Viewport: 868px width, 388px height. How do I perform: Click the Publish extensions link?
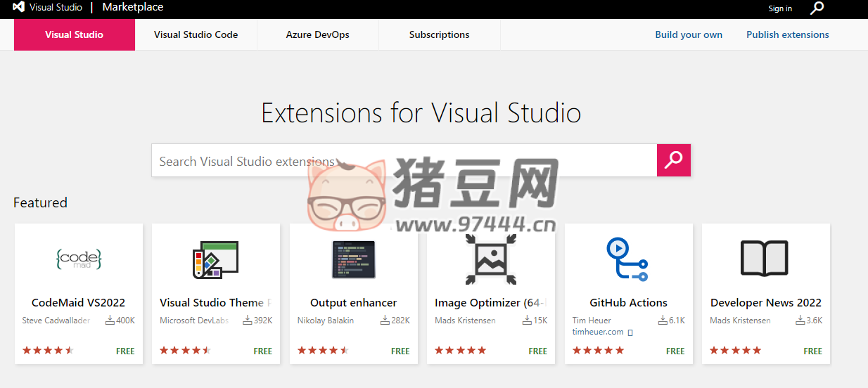coord(788,34)
